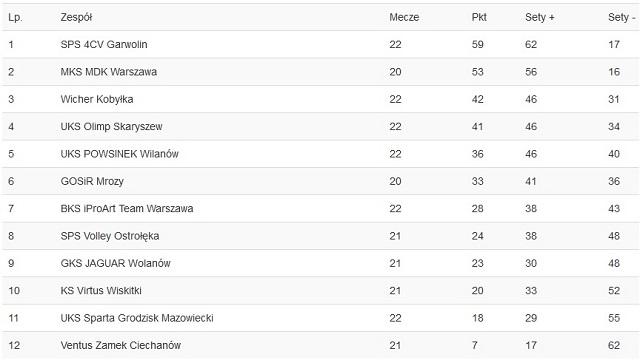Image resolution: width=640 pixels, height=360 pixels.
Task: Select GOSiR Mrozy team name
Action: point(92,181)
